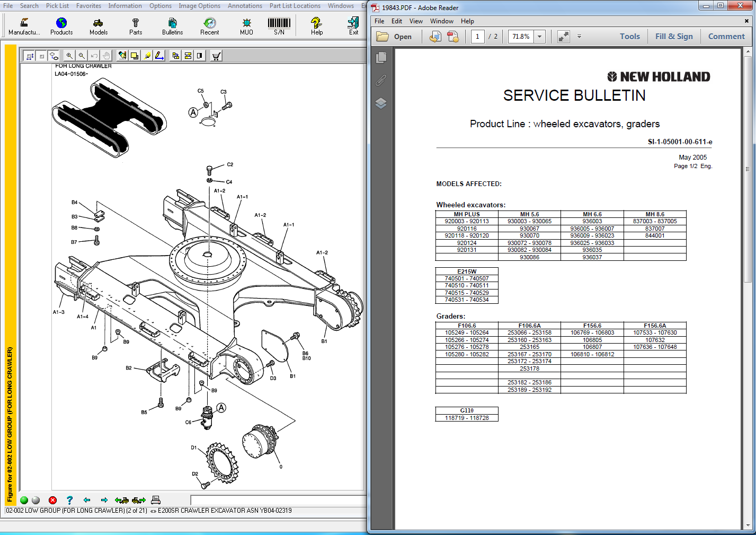Toggle the Layers panel in Adobe Reader
This screenshot has width=756, height=535.
click(x=381, y=103)
